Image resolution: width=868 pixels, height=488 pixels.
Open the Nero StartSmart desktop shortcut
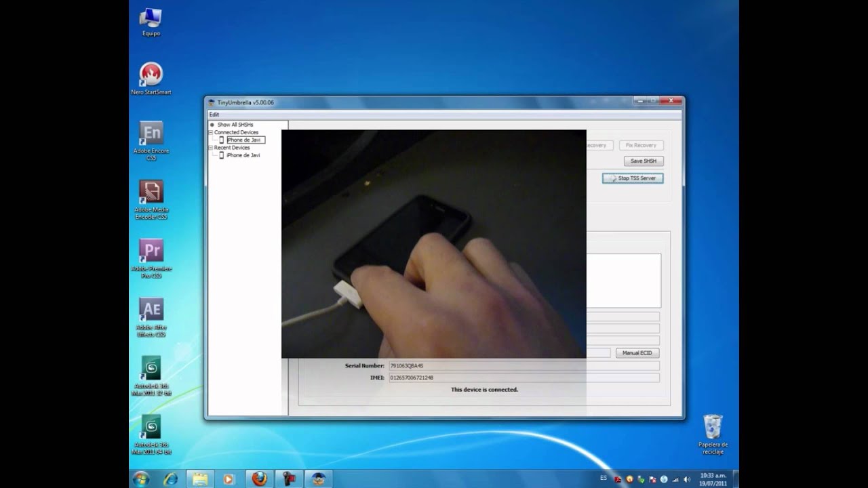(x=151, y=79)
